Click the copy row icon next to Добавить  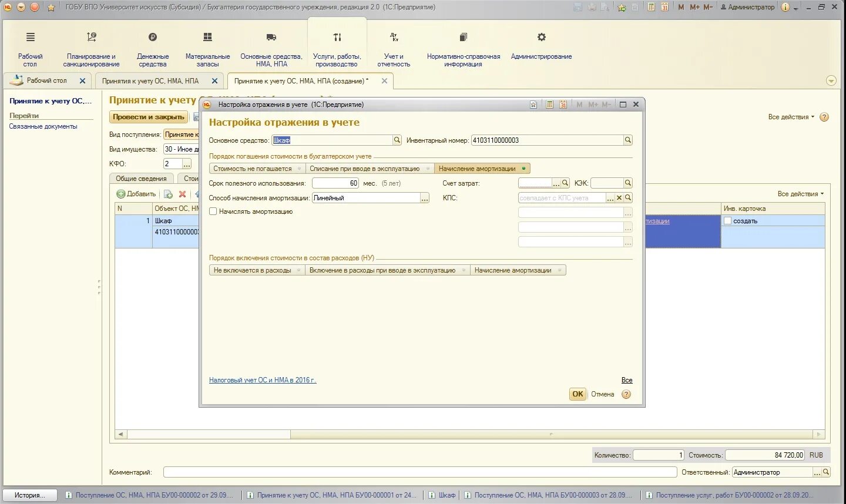point(168,194)
